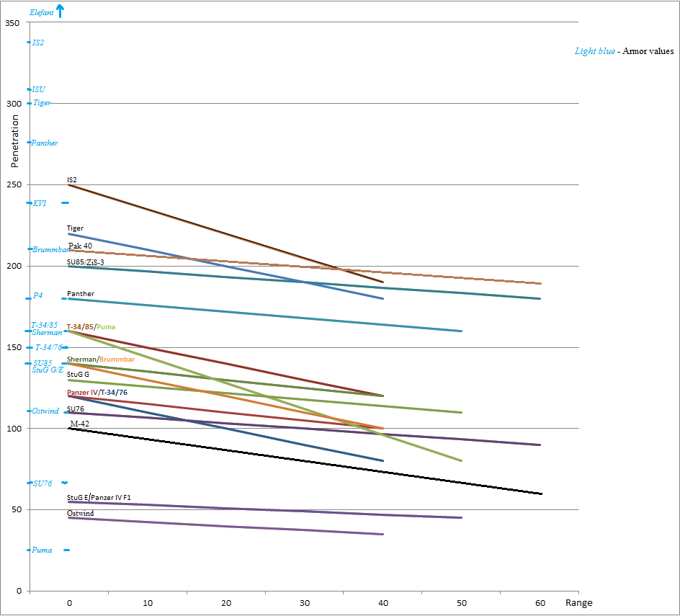Click the 'Light blue - Armor values' legend
680x616 pixels.
624,51
